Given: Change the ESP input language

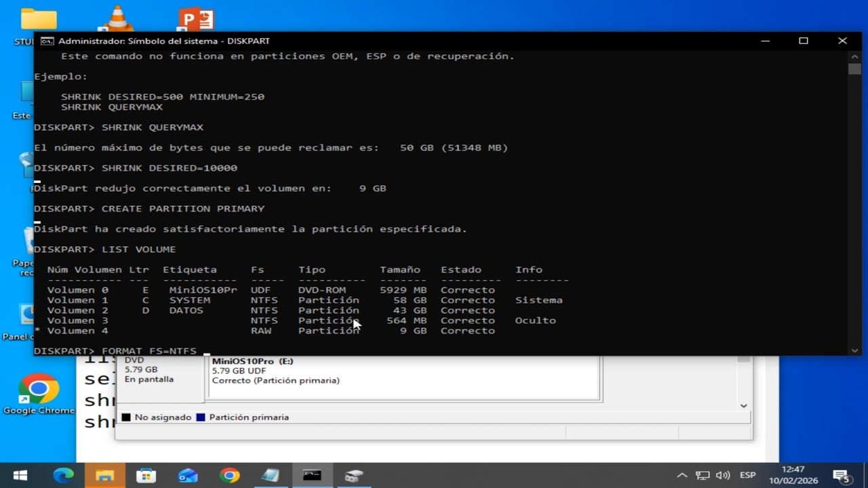Looking at the screenshot, I should click(x=747, y=476).
